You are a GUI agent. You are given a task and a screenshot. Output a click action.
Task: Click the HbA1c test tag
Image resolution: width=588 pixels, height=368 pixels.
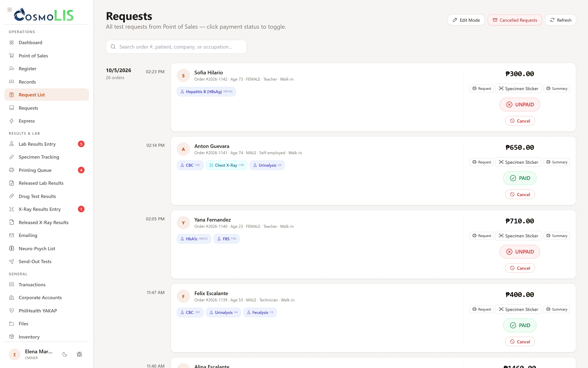[194, 239]
